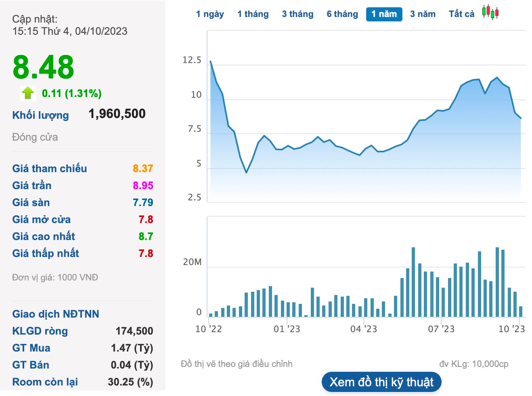Click the 01 '23 x-axis label
This screenshot has width=532, height=396.
pyautogui.click(x=287, y=329)
